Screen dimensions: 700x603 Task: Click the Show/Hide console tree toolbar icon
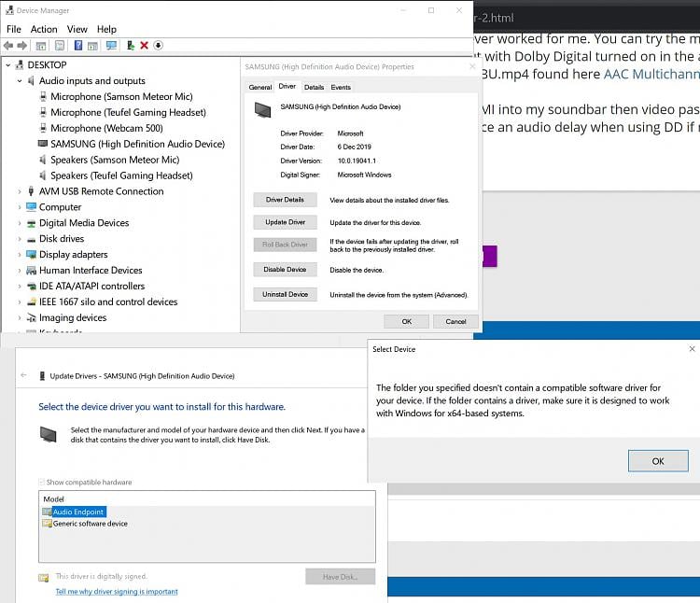coord(41,46)
